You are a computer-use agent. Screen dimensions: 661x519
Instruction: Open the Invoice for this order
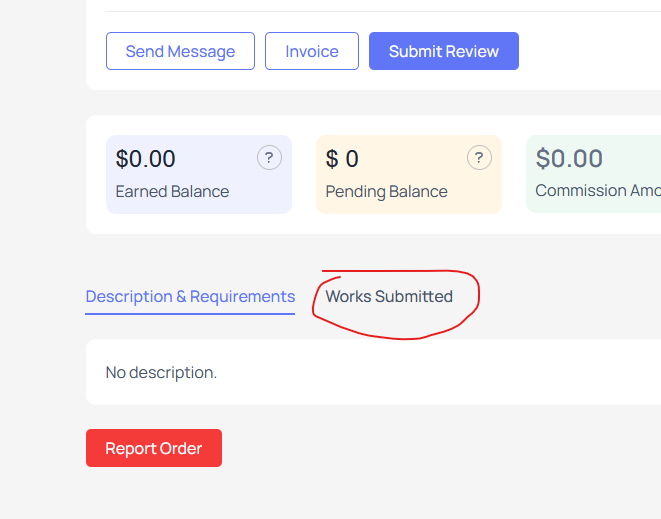tap(312, 51)
